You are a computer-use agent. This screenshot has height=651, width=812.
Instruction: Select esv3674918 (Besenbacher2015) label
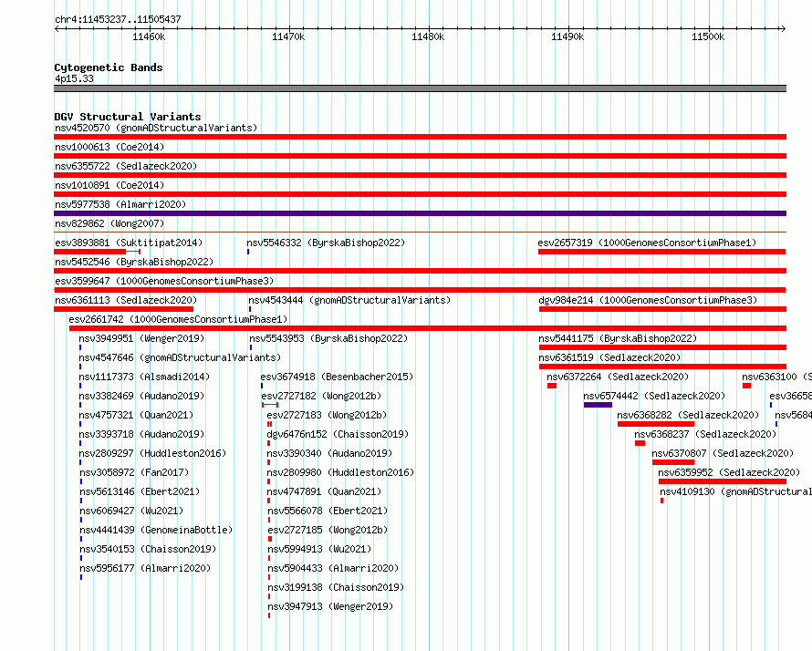point(338,377)
